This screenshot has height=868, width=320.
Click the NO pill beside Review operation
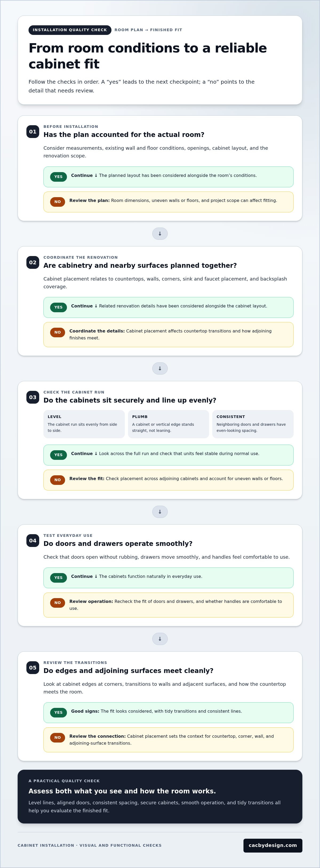(x=58, y=602)
